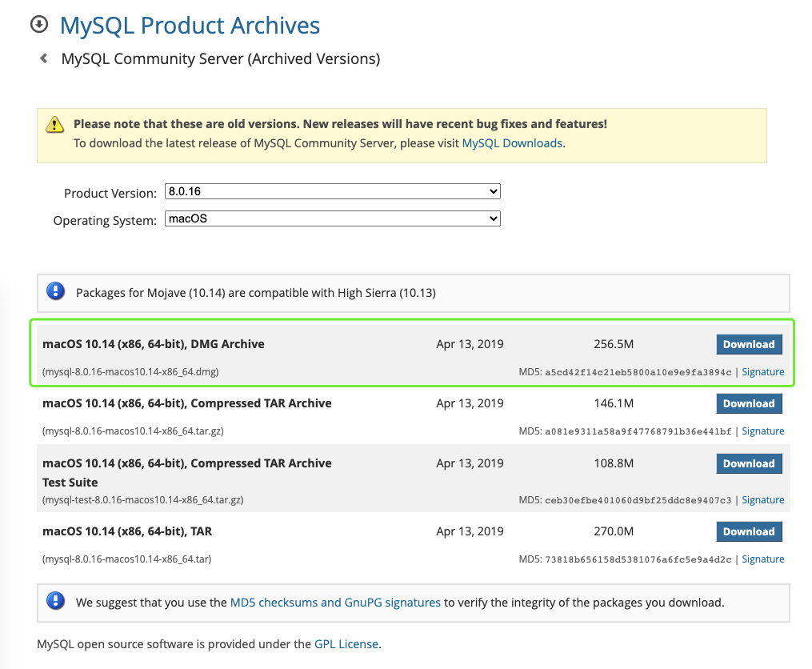Download the DMG Archive package
This screenshot has height=669, width=812.
[749, 344]
